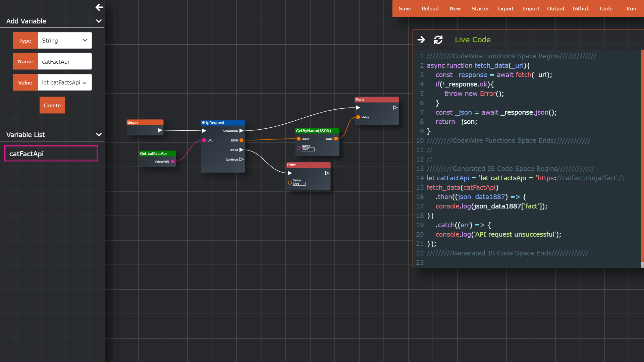Viewport: 644px width, 362px height.
Task: Click the Live Code vertical scrollbar
Action: point(642,158)
